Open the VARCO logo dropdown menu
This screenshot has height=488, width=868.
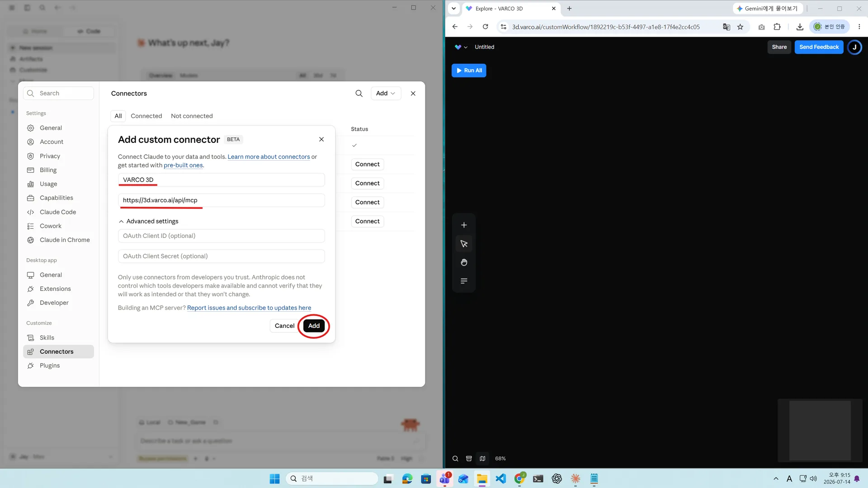pyautogui.click(x=461, y=47)
